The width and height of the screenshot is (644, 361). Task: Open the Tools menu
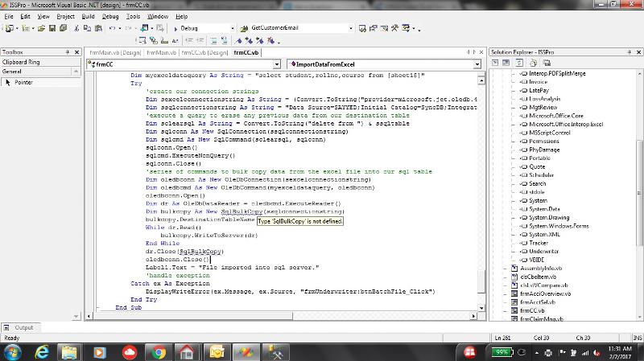click(133, 16)
